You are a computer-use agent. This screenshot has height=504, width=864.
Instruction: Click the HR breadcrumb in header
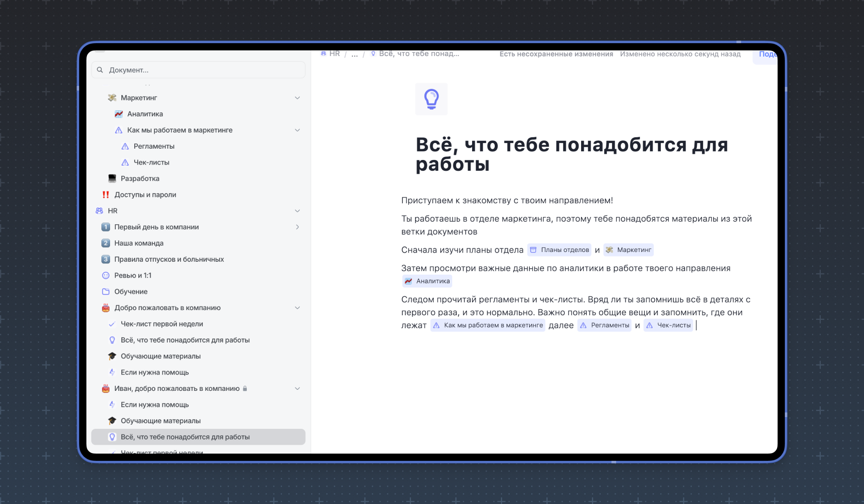tap(334, 54)
